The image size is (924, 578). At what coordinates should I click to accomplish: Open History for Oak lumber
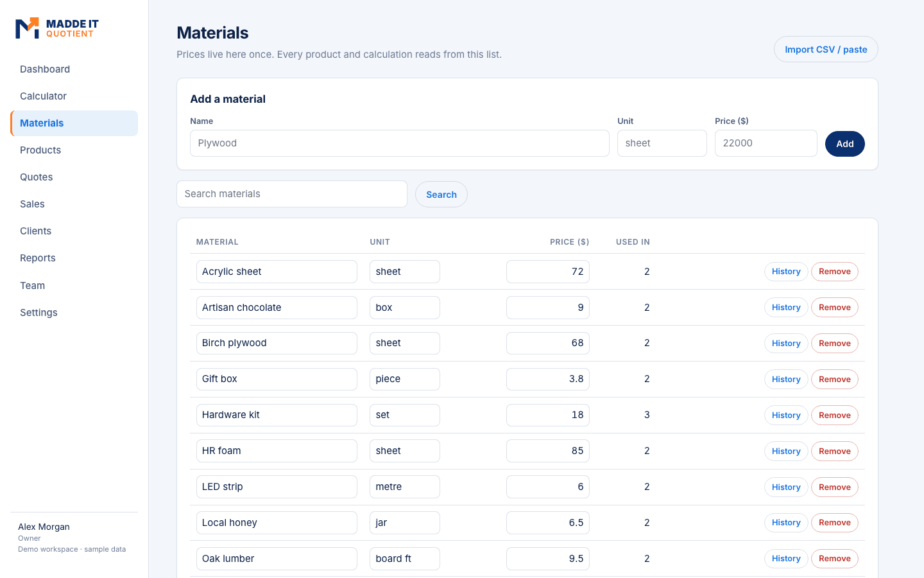(x=786, y=559)
